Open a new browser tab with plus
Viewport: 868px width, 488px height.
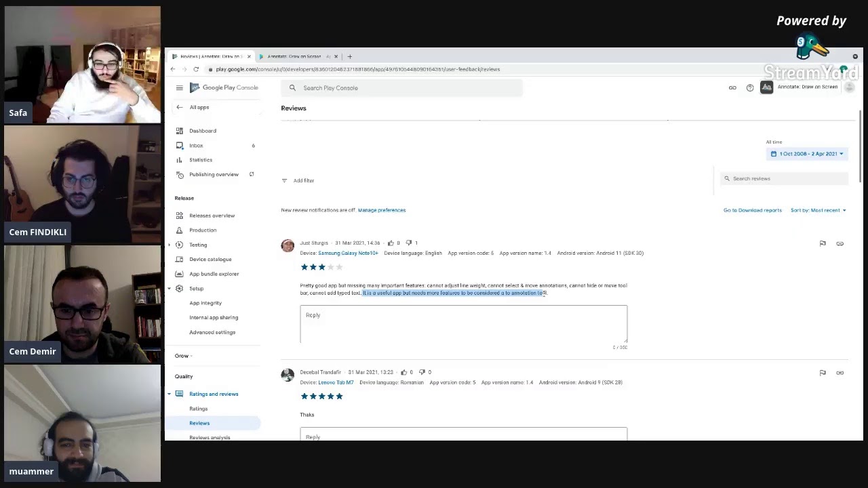(x=350, y=56)
